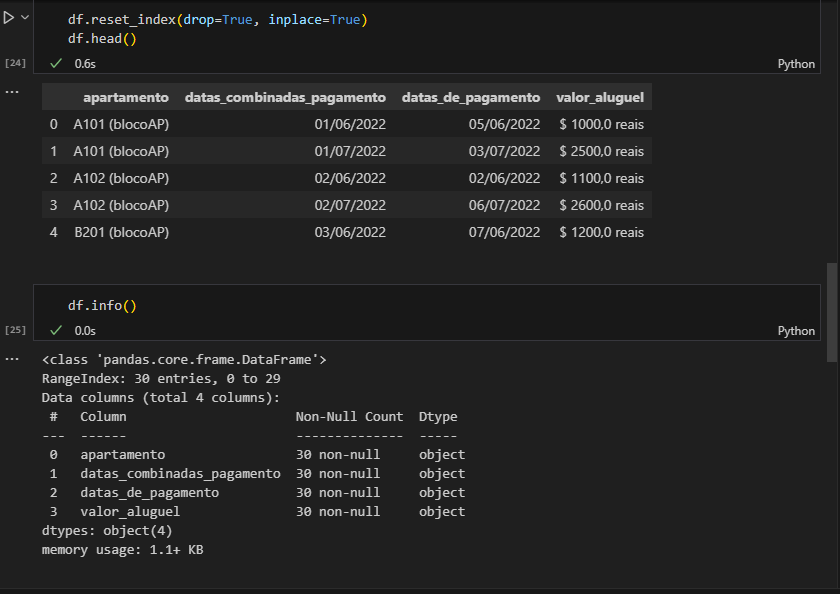Image resolution: width=840 pixels, height=594 pixels.
Task: Select cell $ 1100,0 reais
Action: click(602, 178)
